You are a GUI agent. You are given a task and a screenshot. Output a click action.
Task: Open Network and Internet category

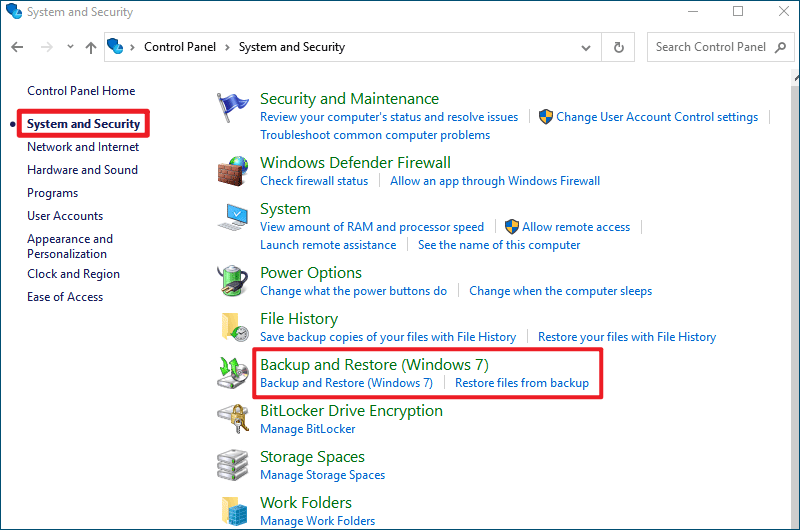click(x=83, y=147)
